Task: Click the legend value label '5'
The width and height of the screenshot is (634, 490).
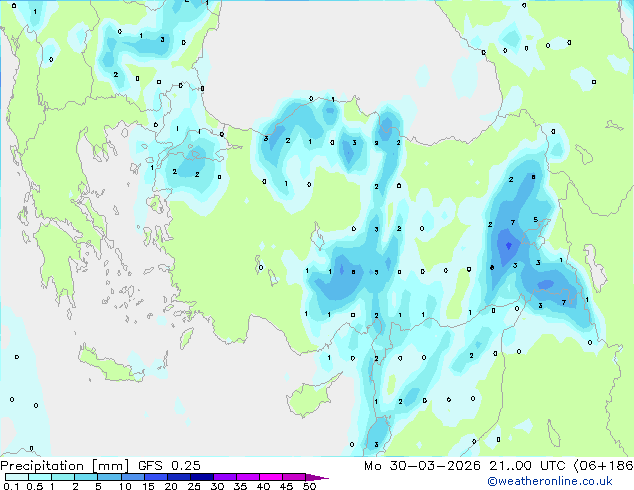Action: [98, 486]
